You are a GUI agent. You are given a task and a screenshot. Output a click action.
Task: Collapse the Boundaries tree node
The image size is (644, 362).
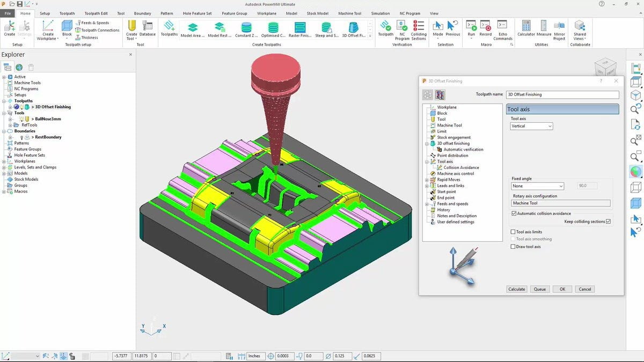[x=4, y=131]
